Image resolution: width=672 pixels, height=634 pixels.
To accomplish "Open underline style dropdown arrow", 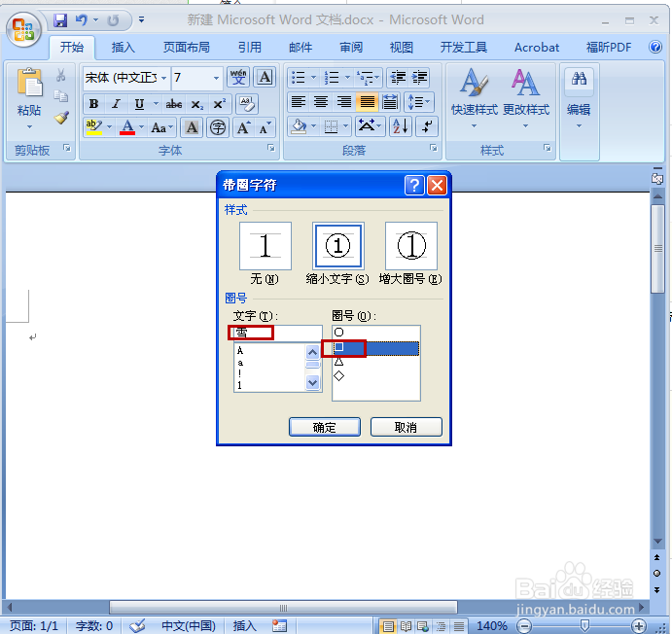I will [x=156, y=104].
